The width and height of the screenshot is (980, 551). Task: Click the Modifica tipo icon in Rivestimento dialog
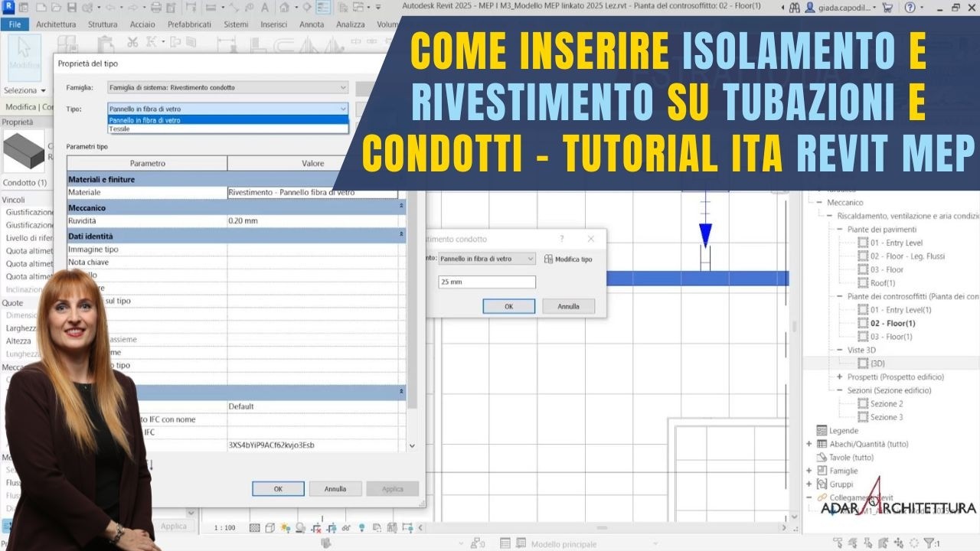[548, 259]
